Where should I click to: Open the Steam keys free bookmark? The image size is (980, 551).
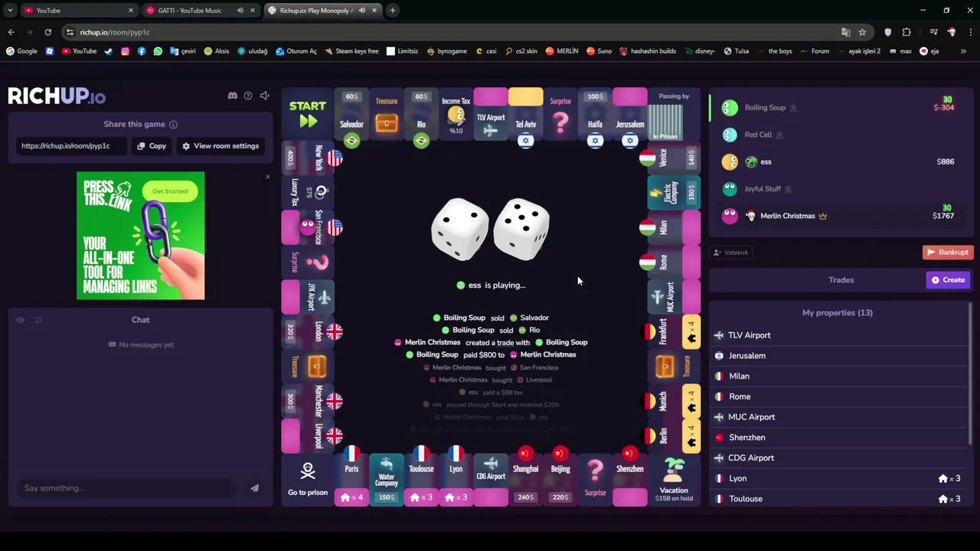pos(351,51)
